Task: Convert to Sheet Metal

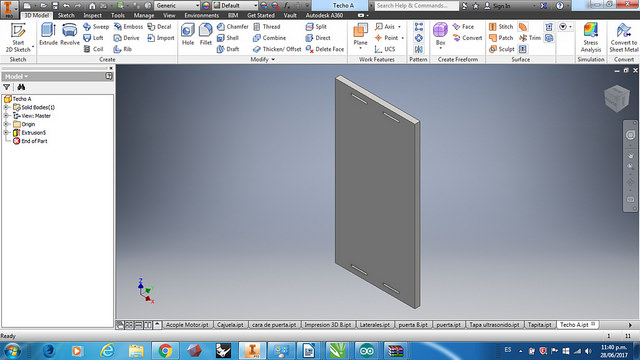Action: [x=623, y=38]
